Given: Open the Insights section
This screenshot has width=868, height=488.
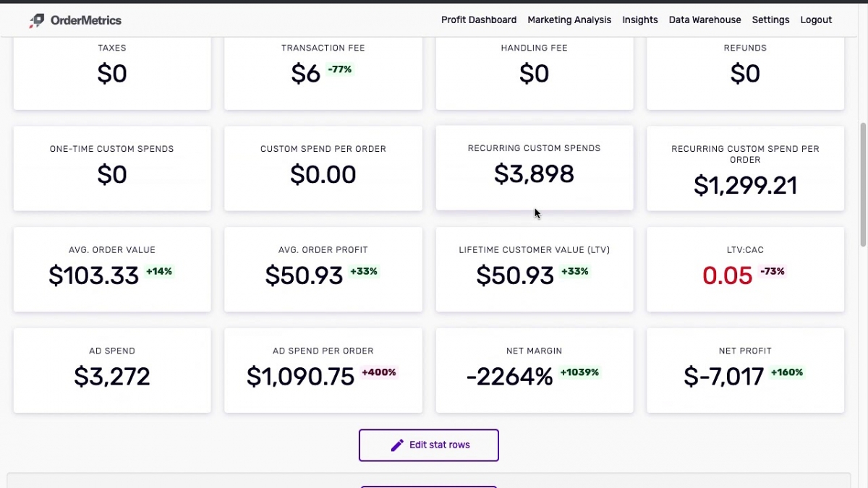Looking at the screenshot, I should coord(639,20).
